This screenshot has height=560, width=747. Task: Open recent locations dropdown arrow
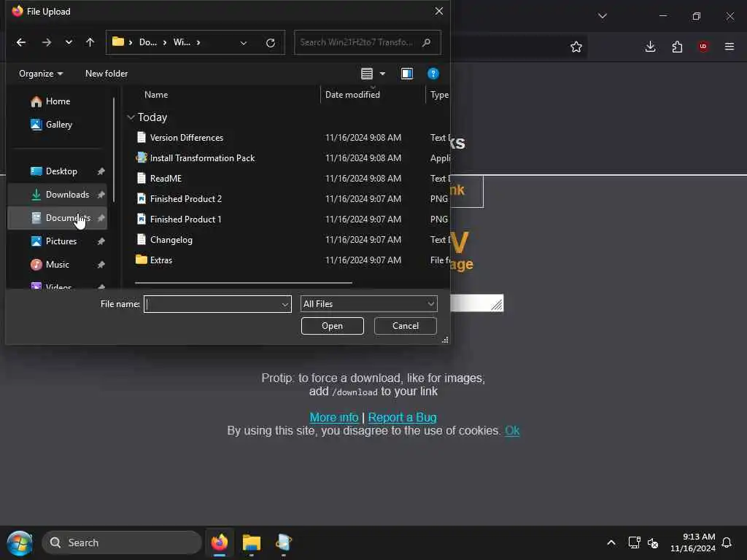(69, 42)
